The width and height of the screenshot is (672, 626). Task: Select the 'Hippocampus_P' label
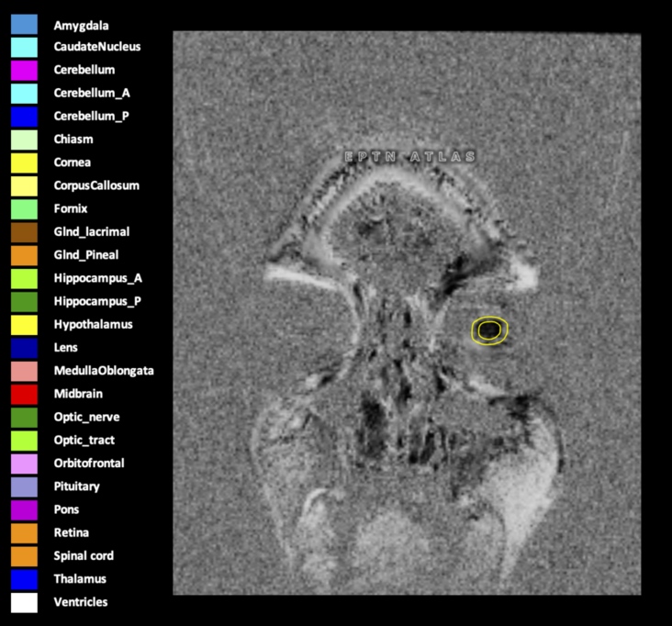pos(97,301)
